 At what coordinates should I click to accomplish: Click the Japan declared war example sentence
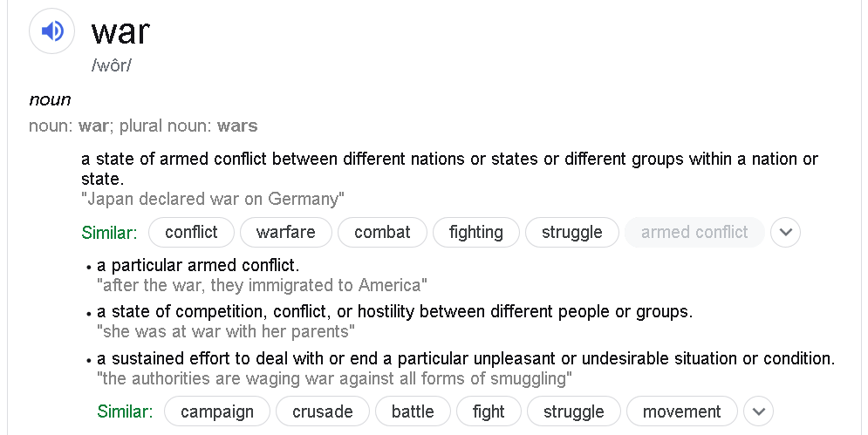pyautogui.click(x=213, y=199)
